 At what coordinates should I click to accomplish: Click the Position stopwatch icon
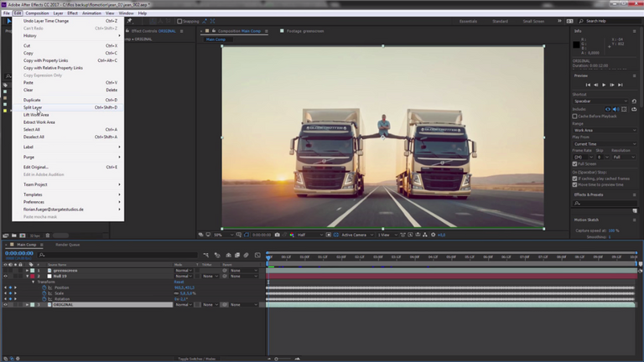(x=44, y=287)
